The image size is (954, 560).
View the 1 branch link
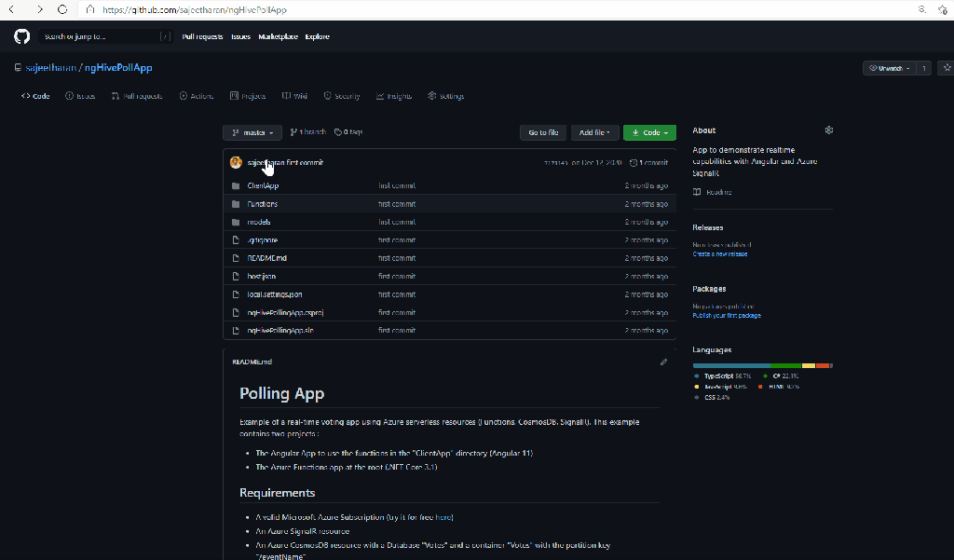tap(307, 132)
